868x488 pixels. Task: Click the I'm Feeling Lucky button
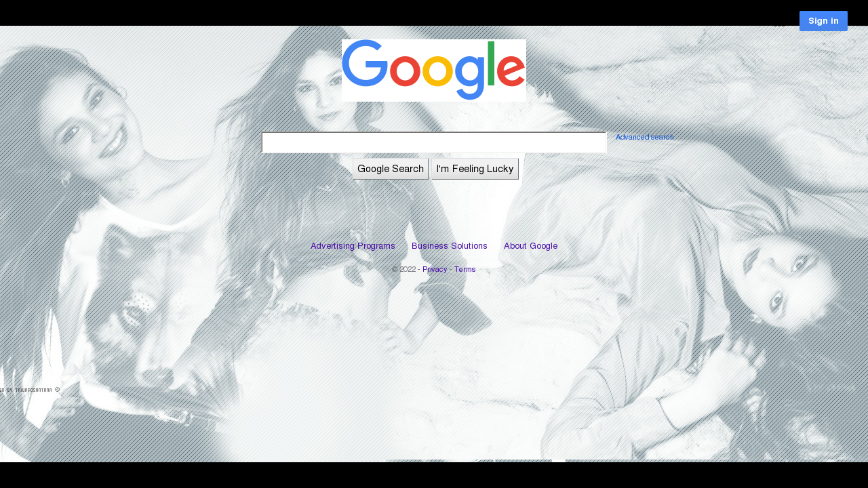475,169
